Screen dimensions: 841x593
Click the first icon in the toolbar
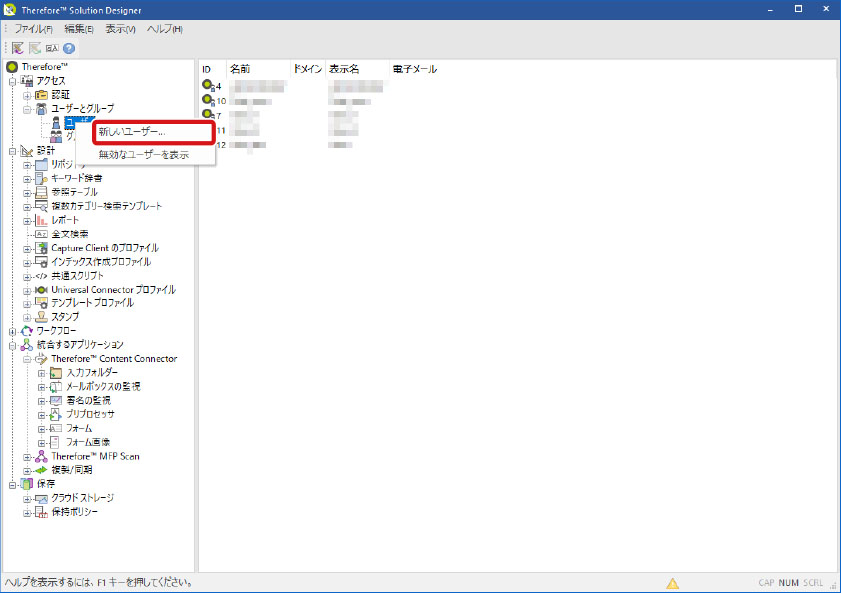(18, 48)
